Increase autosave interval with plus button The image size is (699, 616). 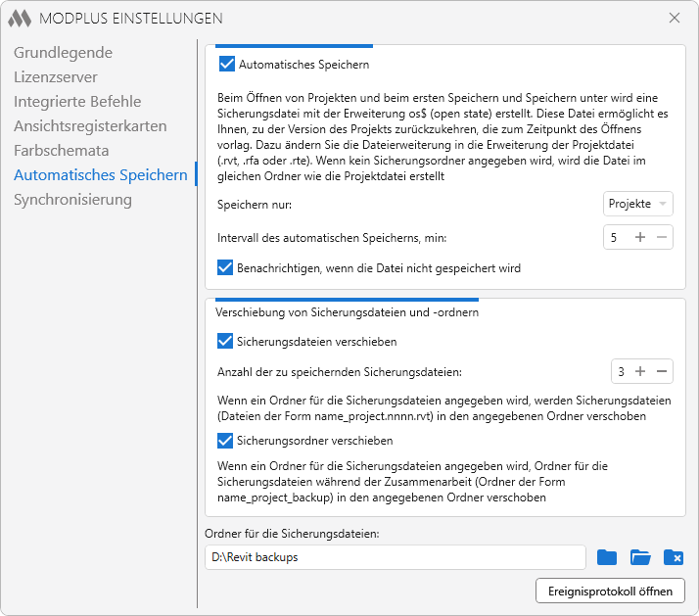(x=640, y=237)
